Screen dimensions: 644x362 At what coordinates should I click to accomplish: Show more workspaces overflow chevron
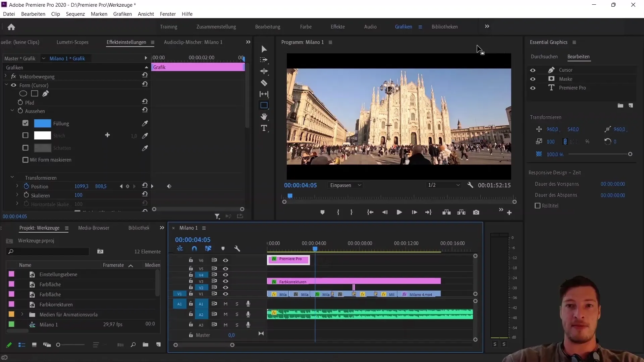pyautogui.click(x=487, y=26)
